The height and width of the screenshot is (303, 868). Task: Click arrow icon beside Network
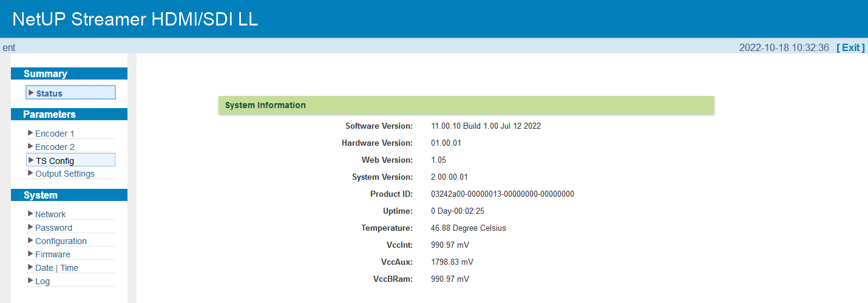[x=30, y=214]
